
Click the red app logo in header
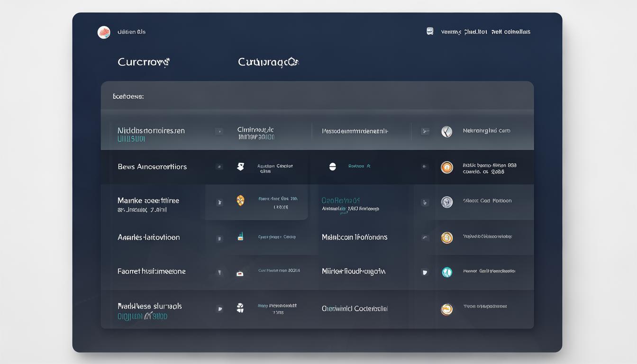[x=104, y=32]
